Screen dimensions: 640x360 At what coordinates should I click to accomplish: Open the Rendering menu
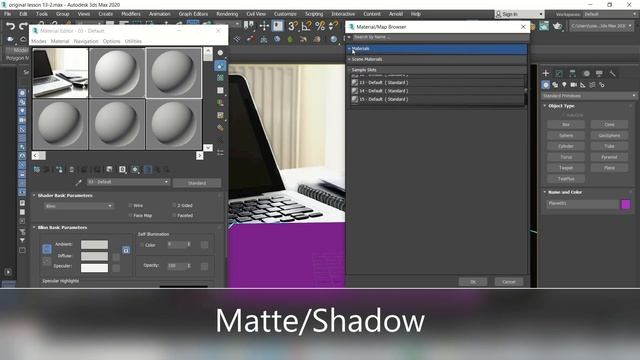click(x=227, y=14)
